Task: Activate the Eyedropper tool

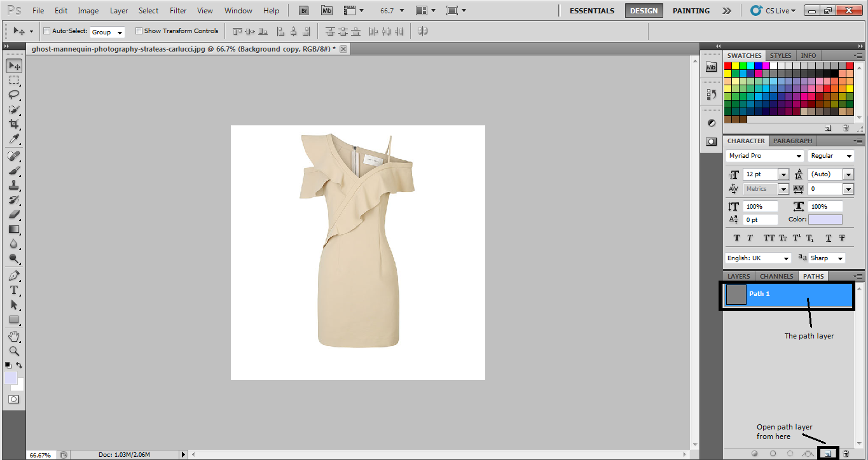Action: (x=13, y=139)
